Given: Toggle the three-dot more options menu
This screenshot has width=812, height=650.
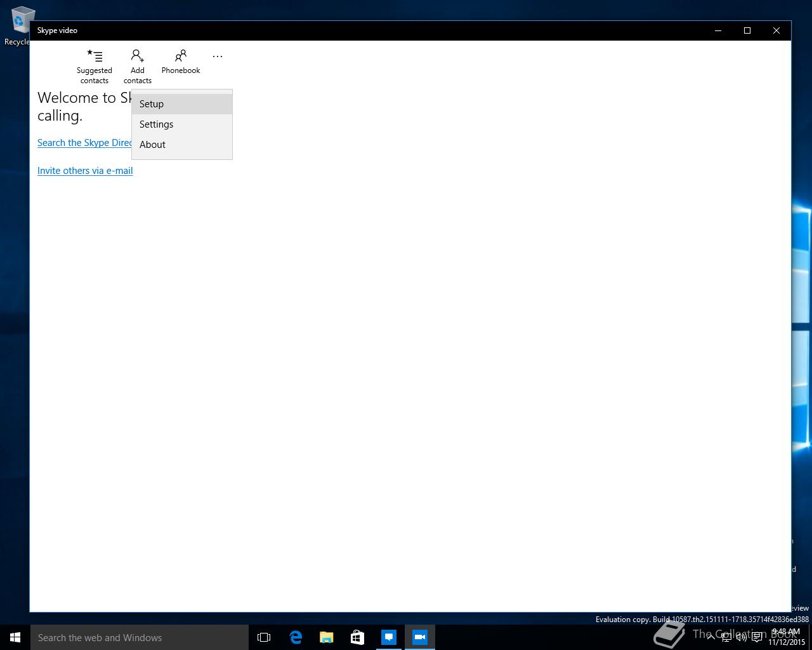Looking at the screenshot, I should click(218, 56).
